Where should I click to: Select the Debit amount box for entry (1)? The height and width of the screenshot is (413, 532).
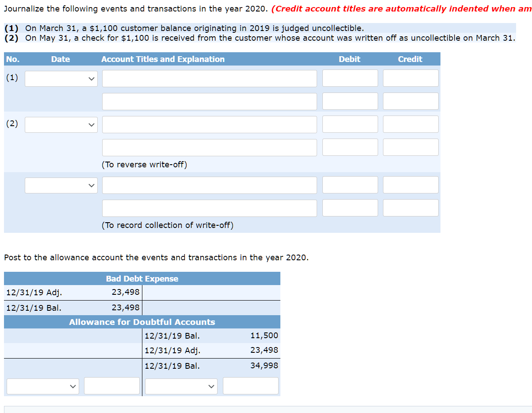[x=350, y=78]
